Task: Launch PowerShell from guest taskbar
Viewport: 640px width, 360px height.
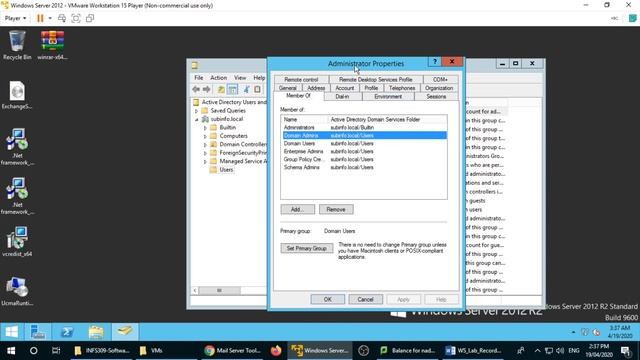Action: pos(67,332)
